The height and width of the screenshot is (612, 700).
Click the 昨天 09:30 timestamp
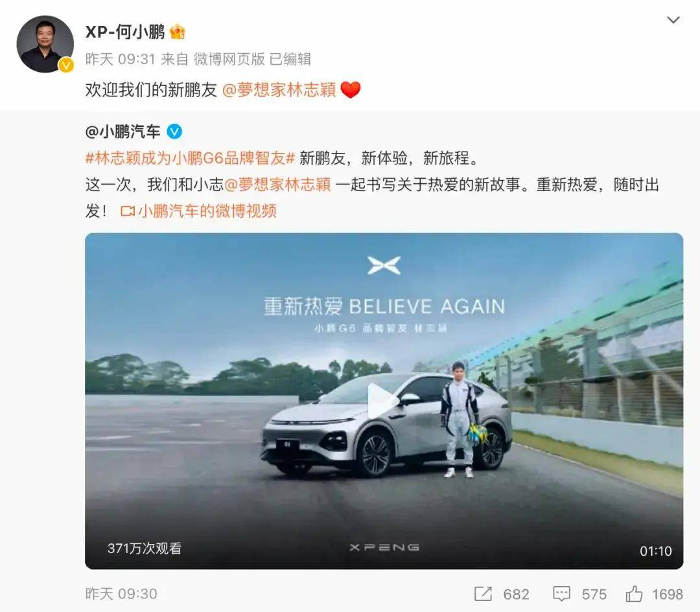click(x=121, y=594)
